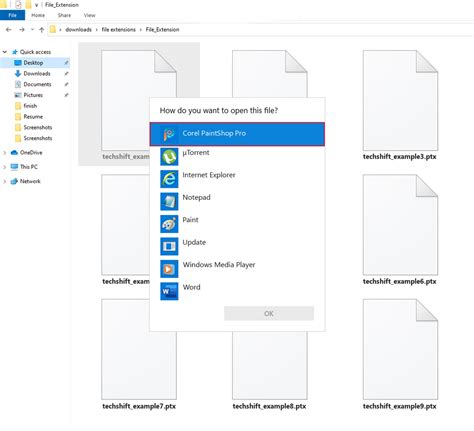Click the Downloads pin icon
Viewport: 474px width, 431px height.
(66, 74)
